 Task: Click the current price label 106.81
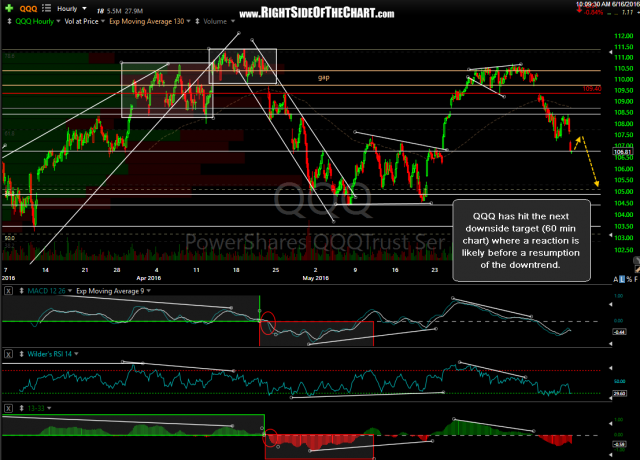tap(622, 152)
